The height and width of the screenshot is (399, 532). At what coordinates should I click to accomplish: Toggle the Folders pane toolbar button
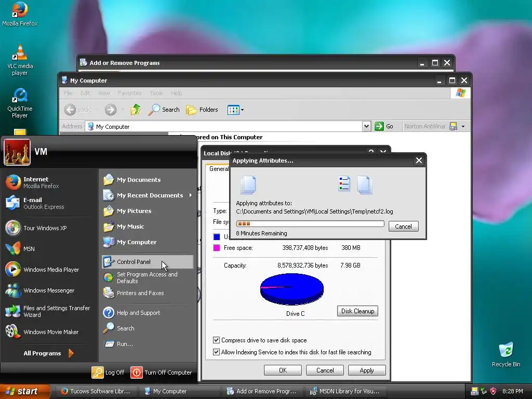click(x=202, y=110)
